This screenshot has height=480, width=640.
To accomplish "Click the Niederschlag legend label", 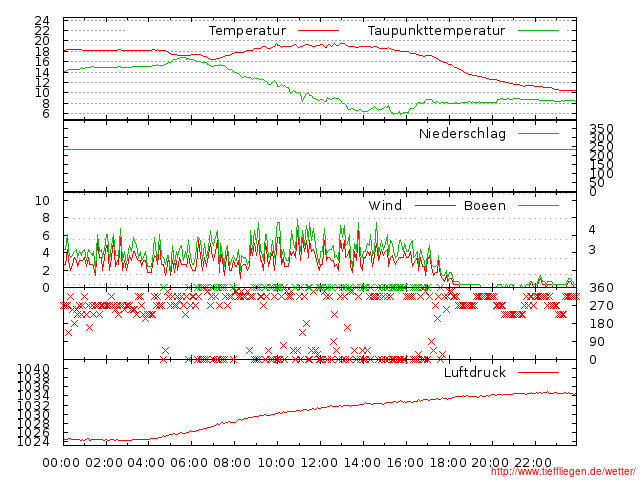I will click(x=462, y=133).
